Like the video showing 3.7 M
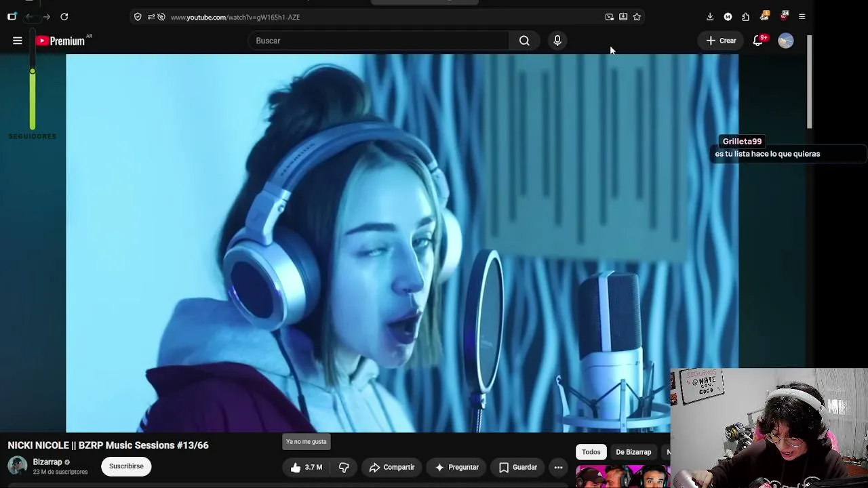 (x=306, y=467)
